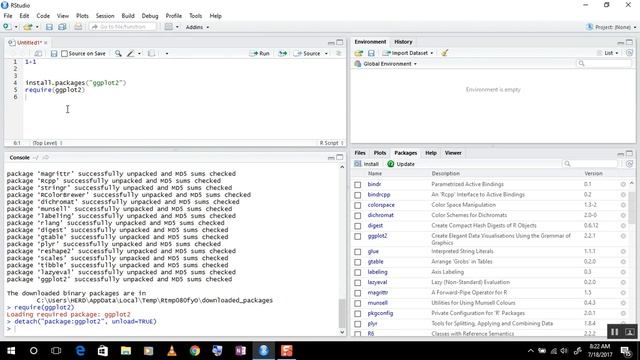
Task: Toggle the Source on Save checkbox
Action: tap(64, 53)
